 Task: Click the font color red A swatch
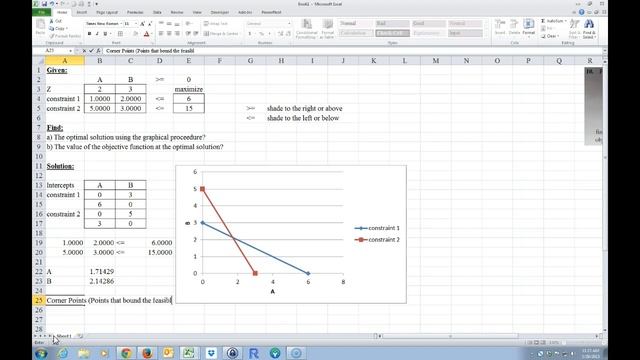[146, 33]
